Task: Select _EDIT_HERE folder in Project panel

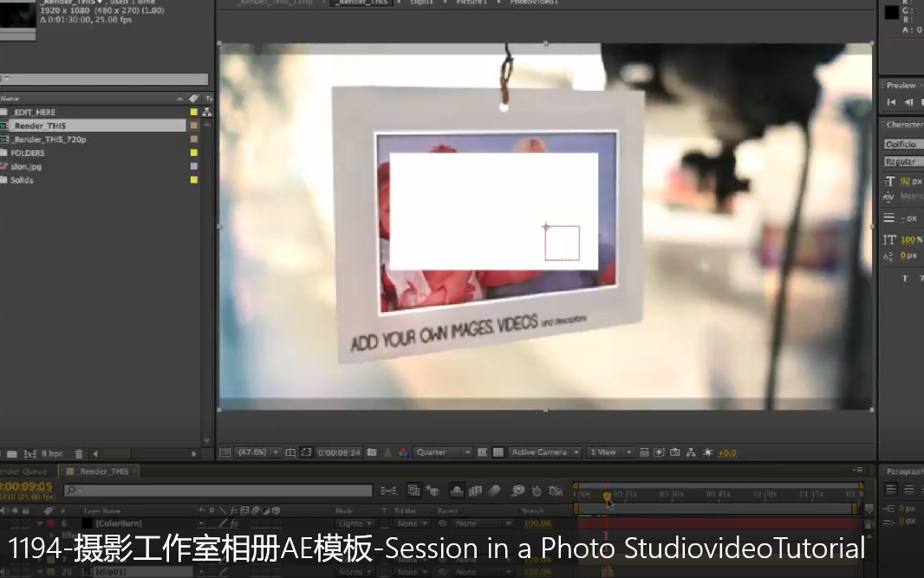Action: (34, 112)
